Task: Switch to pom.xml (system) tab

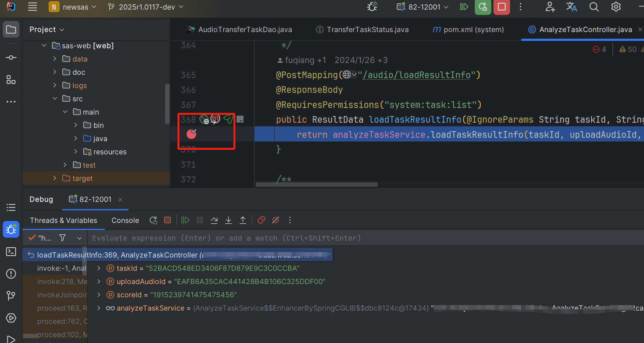Action: (x=468, y=29)
